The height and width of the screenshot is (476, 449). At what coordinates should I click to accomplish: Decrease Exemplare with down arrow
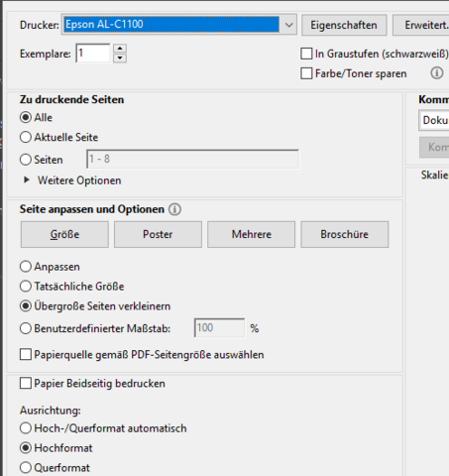point(120,58)
